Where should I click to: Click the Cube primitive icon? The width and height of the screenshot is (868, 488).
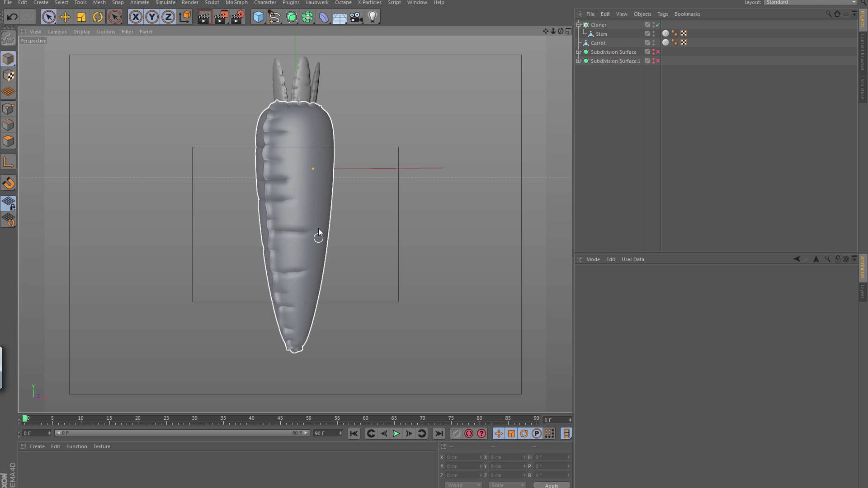point(258,17)
